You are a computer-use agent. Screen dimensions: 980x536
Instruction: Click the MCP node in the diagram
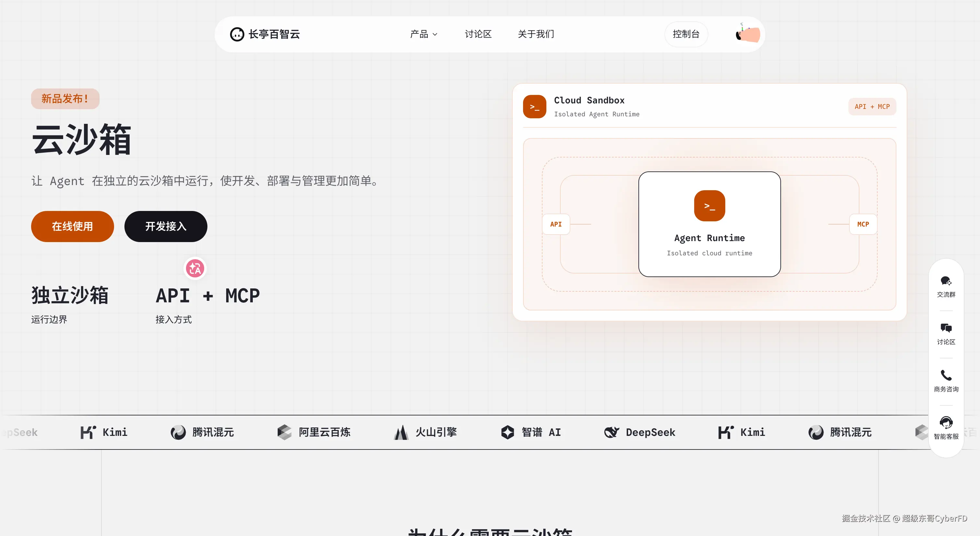pos(863,224)
